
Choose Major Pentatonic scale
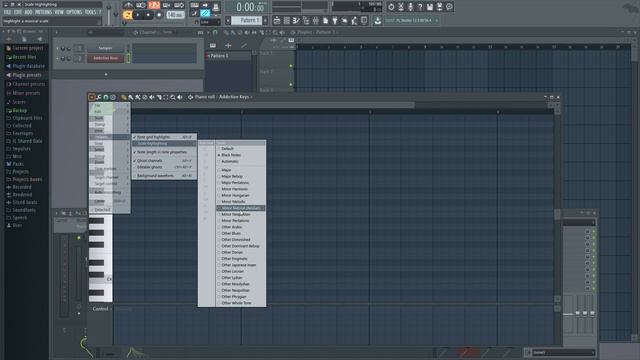click(x=240, y=182)
